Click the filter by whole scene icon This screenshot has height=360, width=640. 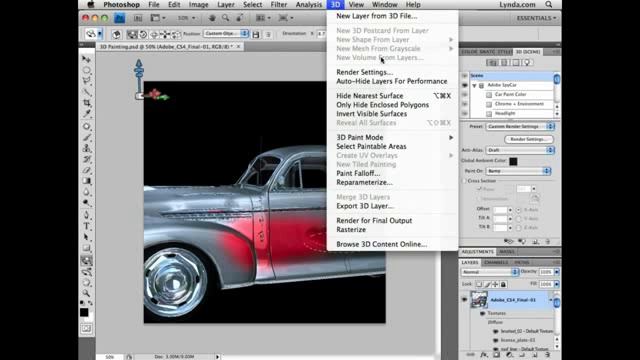tap(492, 62)
